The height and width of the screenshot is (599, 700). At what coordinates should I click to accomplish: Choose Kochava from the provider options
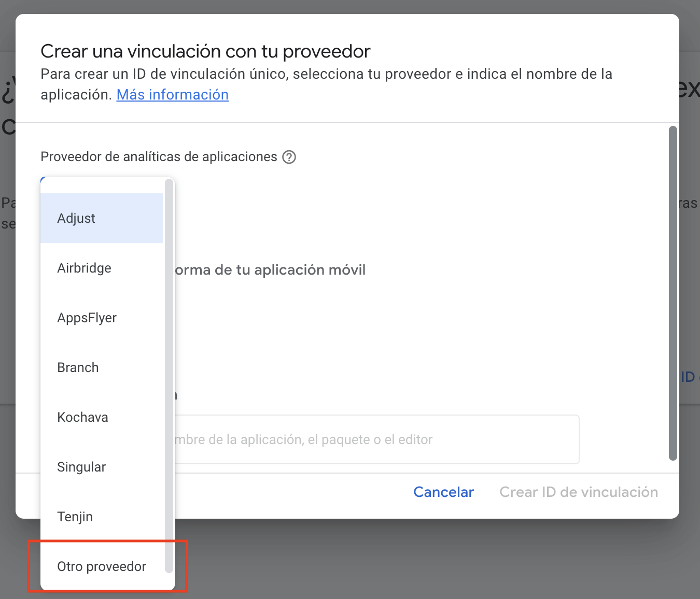click(x=82, y=417)
